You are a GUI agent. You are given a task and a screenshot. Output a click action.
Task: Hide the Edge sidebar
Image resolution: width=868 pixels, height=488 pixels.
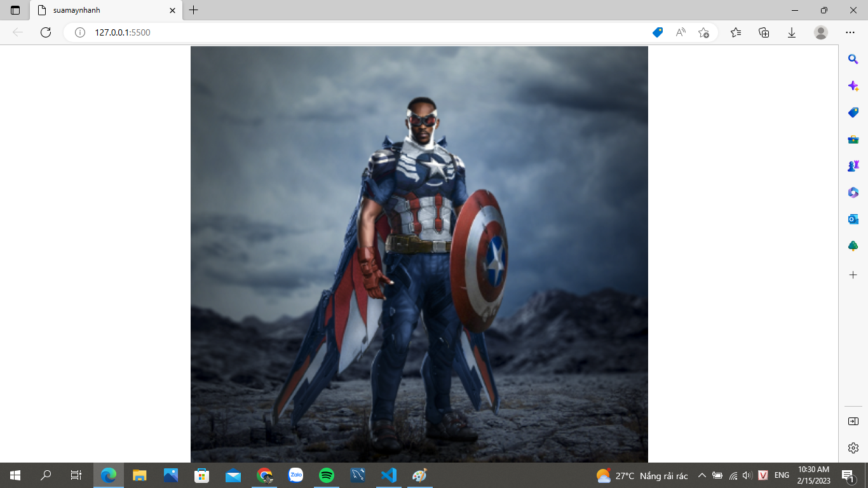click(x=853, y=421)
